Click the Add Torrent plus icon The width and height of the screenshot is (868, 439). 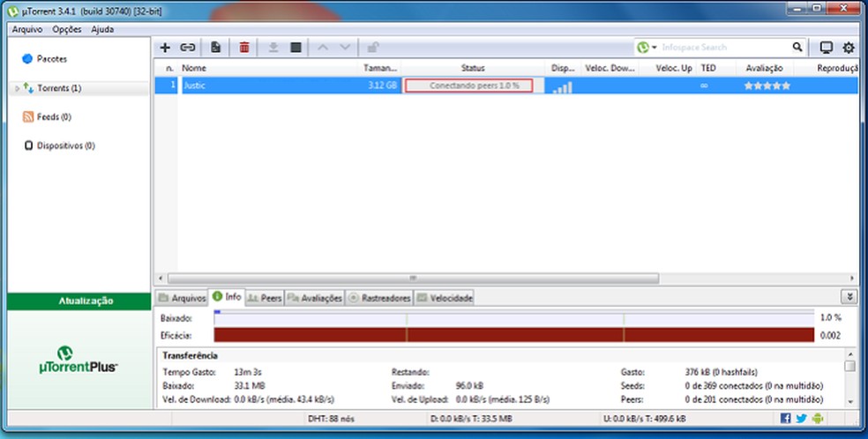point(164,48)
